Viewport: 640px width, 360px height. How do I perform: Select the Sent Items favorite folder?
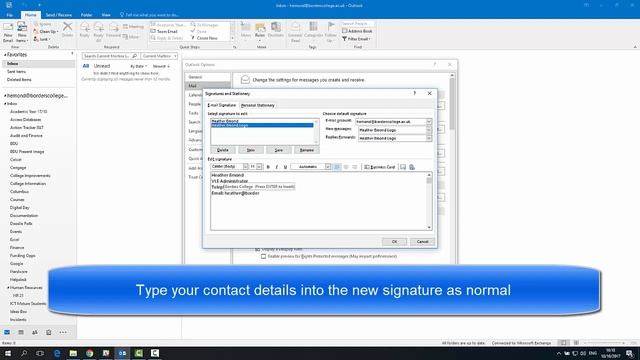(x=16, y=72)
